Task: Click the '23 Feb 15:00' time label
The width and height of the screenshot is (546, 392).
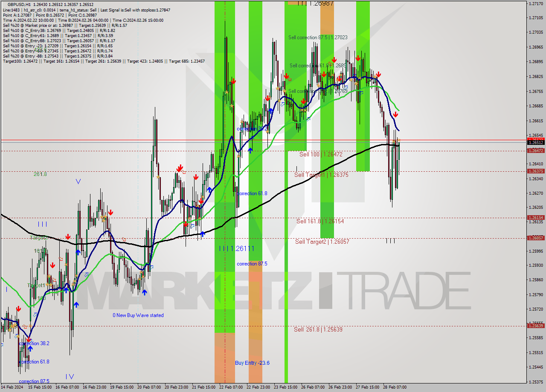Action: (285, 387)
